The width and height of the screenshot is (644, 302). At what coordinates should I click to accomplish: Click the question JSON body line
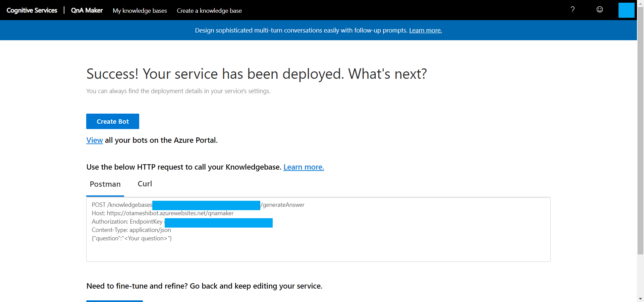(x=131, y=238)
